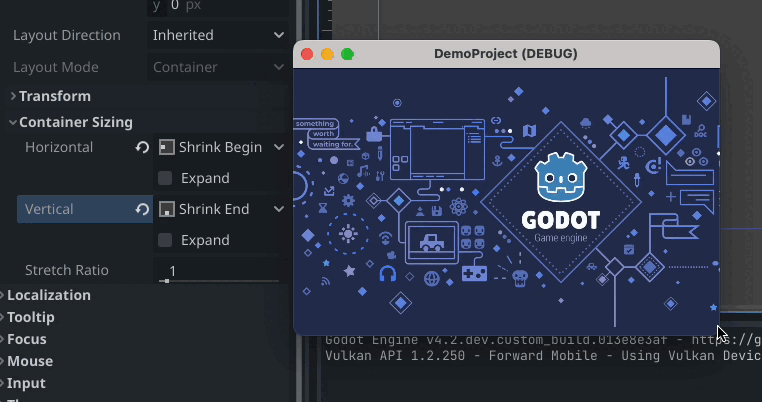This screenshot has height=402, width=762.
Task: Enable Expand under Horizontal sizing
Action: pos(165,178)
